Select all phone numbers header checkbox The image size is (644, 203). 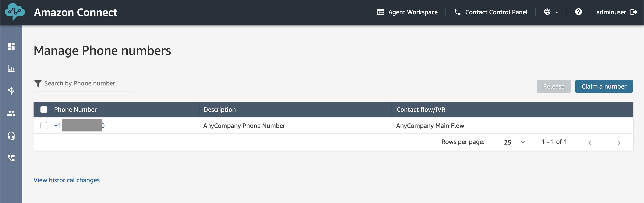[44, 110]
